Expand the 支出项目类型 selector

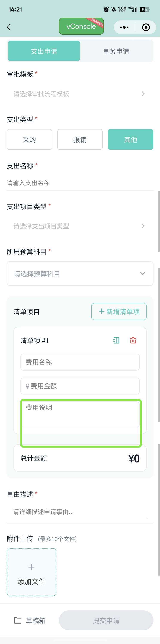click(x=143, y=226)
